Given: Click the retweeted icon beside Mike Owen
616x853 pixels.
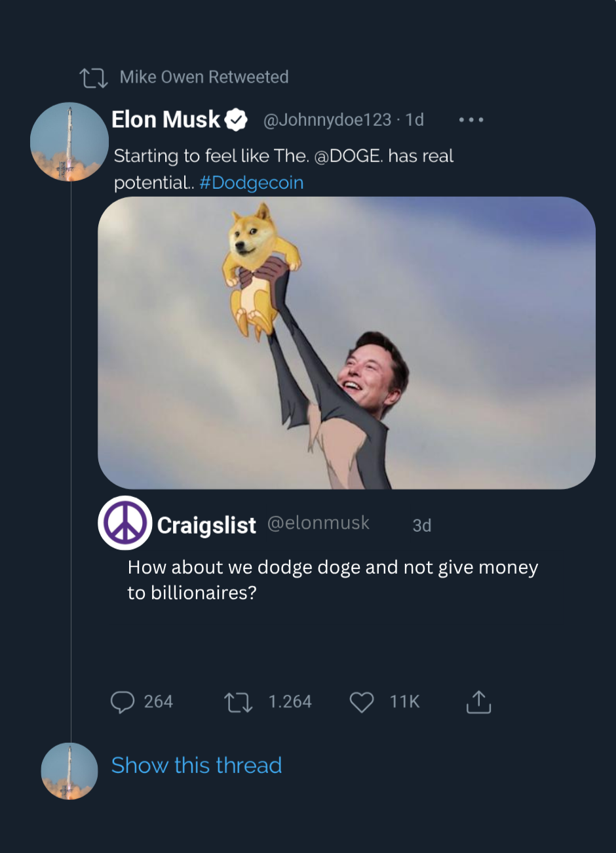Looking at the screenshot, I should coord(94,78).
